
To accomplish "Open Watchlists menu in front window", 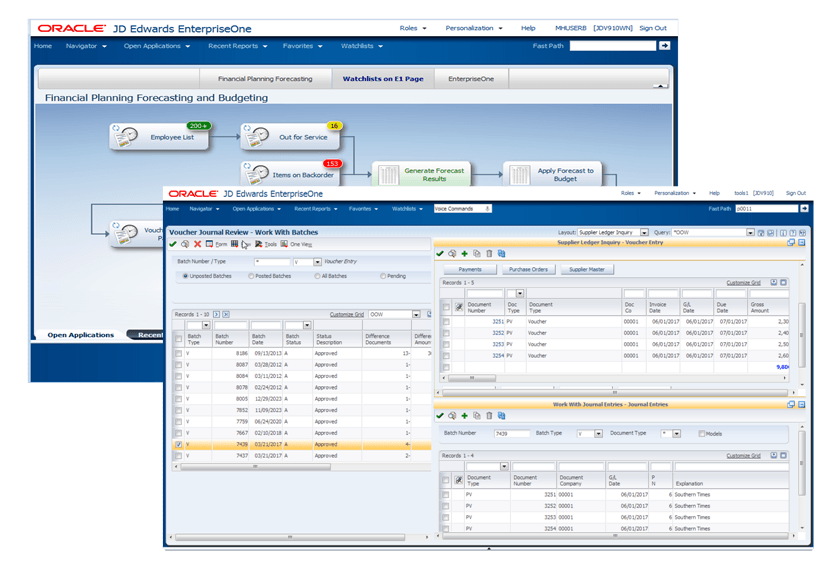I will [407, 209].
